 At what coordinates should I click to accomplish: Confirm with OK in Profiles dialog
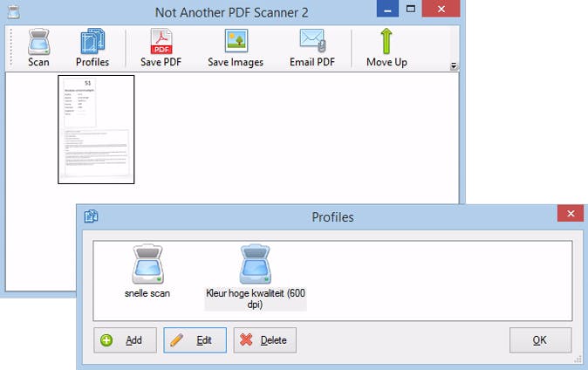pos(540,340)
